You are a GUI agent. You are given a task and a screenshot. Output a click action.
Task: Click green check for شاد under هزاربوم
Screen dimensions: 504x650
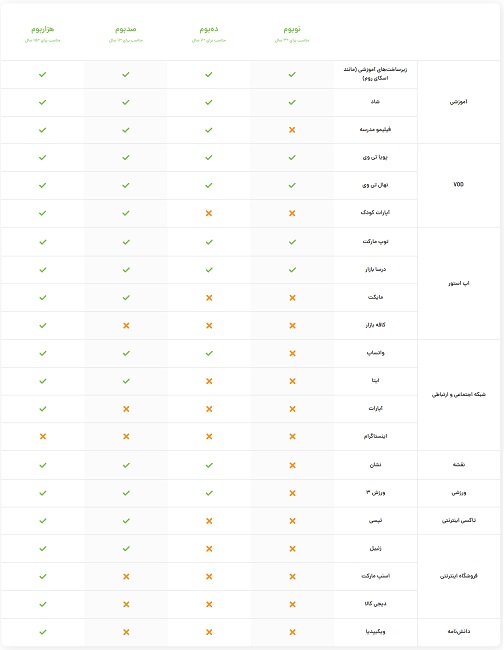tap(43, 102)
